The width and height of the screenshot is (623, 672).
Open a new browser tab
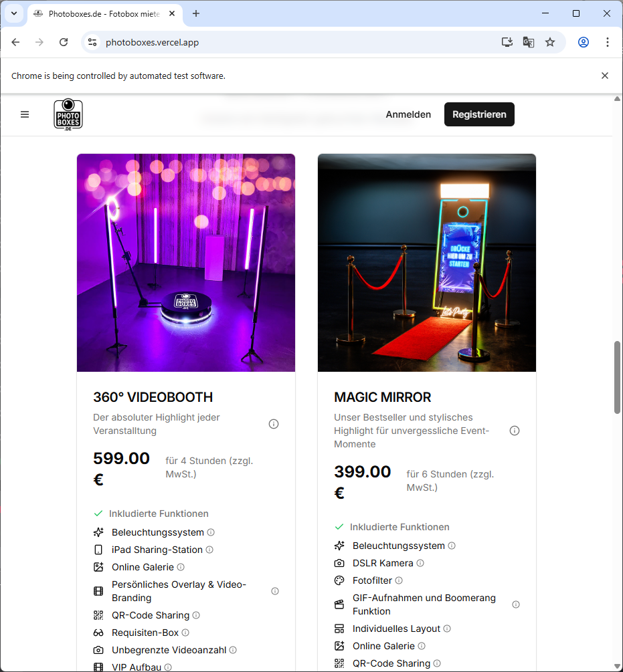[196, 13]
